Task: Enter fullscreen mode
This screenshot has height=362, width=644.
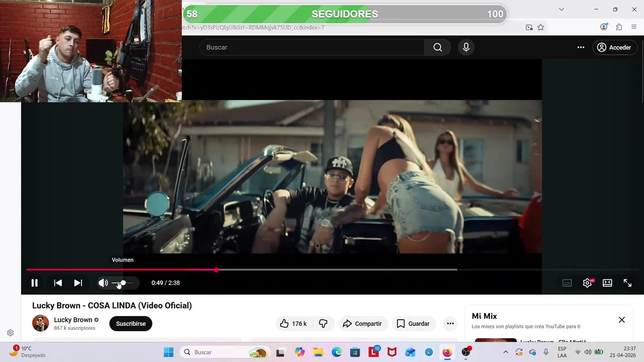Action: click(x=627, y=283)
